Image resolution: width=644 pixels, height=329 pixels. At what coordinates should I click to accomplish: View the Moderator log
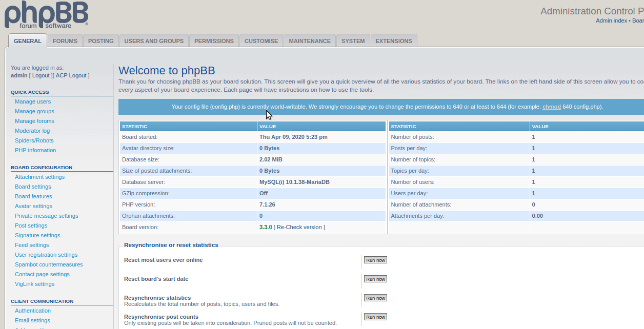pos(32,131)
